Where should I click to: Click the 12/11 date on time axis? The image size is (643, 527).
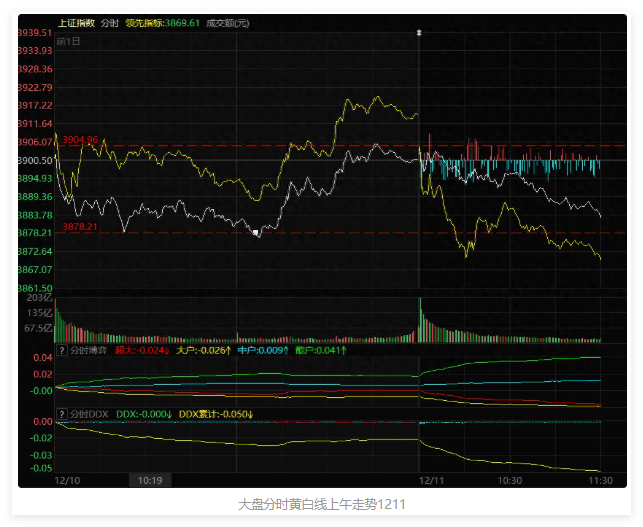[x=431, y=480]
